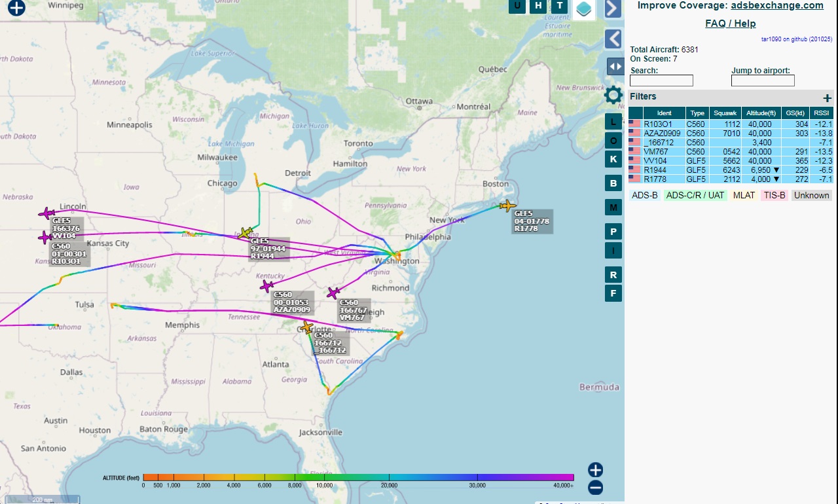The image size is (838, 504).
Task: Zoom out with the map minus button
Action: point(595,488)
